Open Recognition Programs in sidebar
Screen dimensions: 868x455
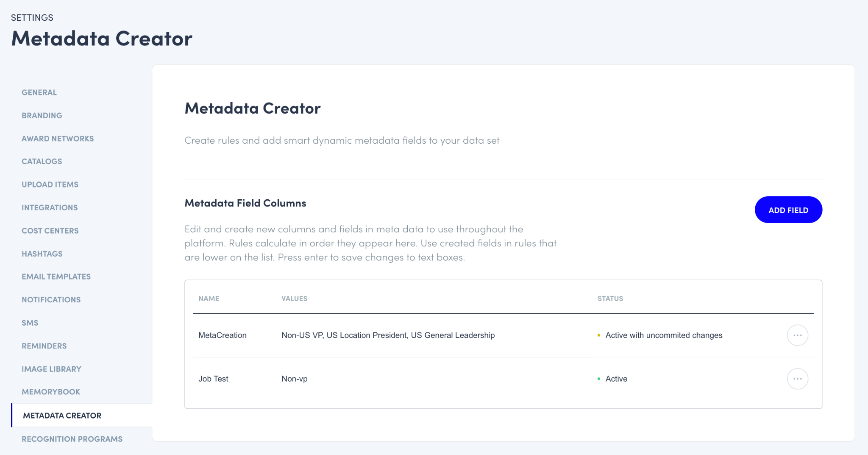click(x=72, y=439)
